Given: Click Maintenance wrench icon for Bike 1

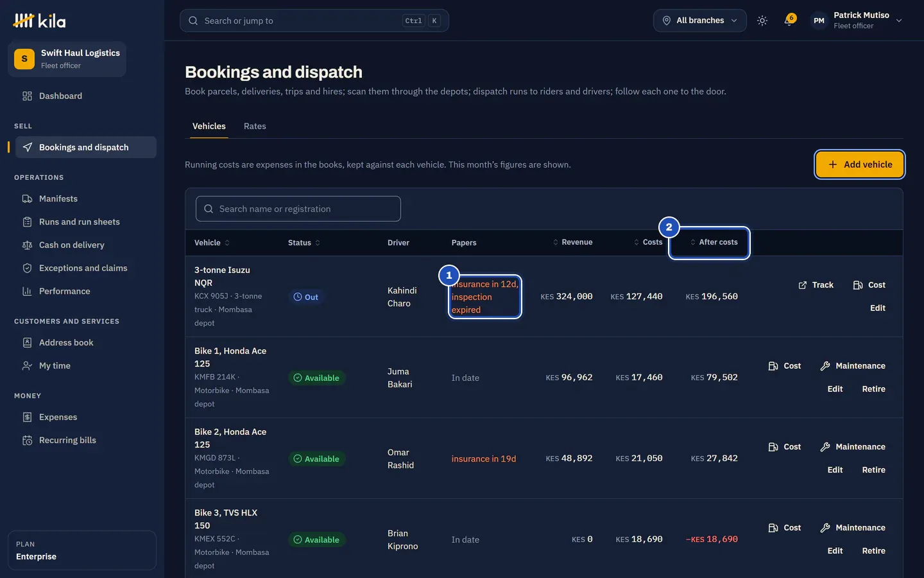Looking at the screenshot, I should click(825, 366).
